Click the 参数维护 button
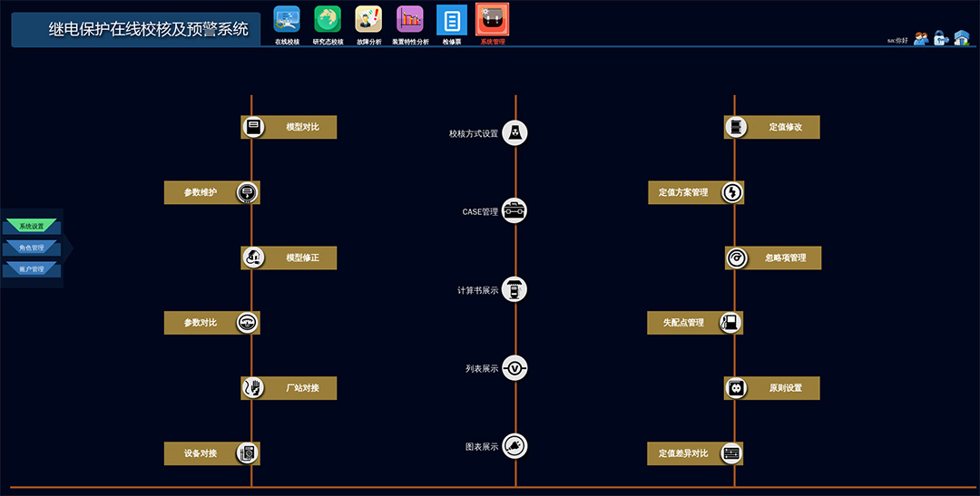The height and width of the screenshot is (496, 980). (x=211, y=192)
